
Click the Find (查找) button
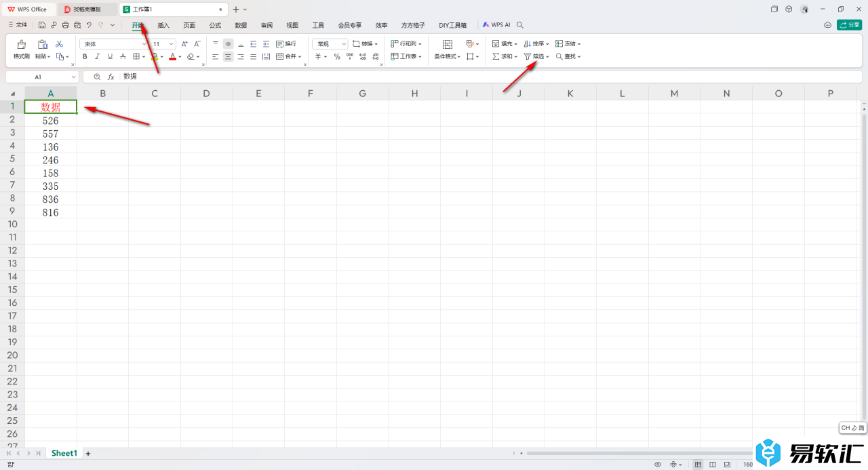[x=568, y=56]
